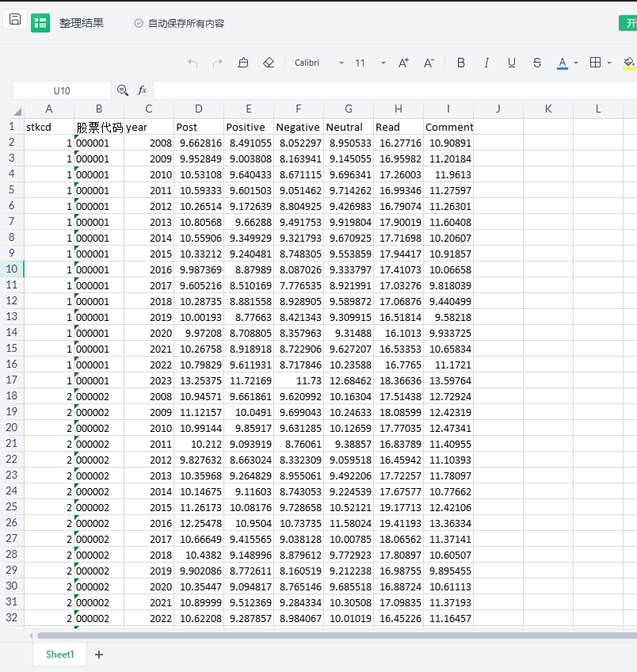Select row 10 header
This screenshot has width=637, height=672.
click(x=12, y=269)
